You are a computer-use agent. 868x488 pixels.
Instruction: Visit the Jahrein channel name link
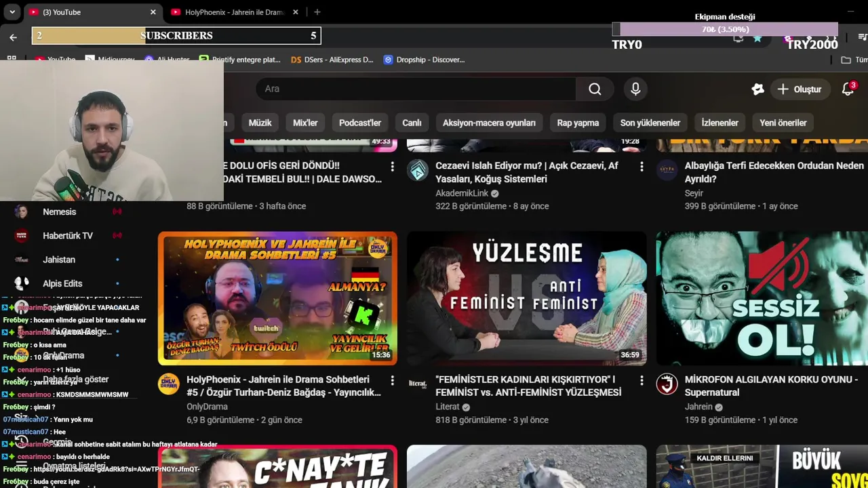point(698,407)
